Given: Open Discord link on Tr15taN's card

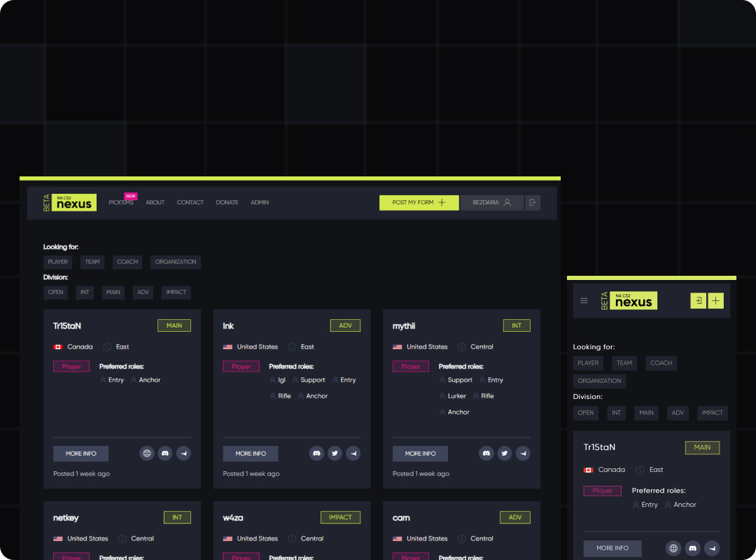Looking at the screenshot, I should (x=164, y=454).
